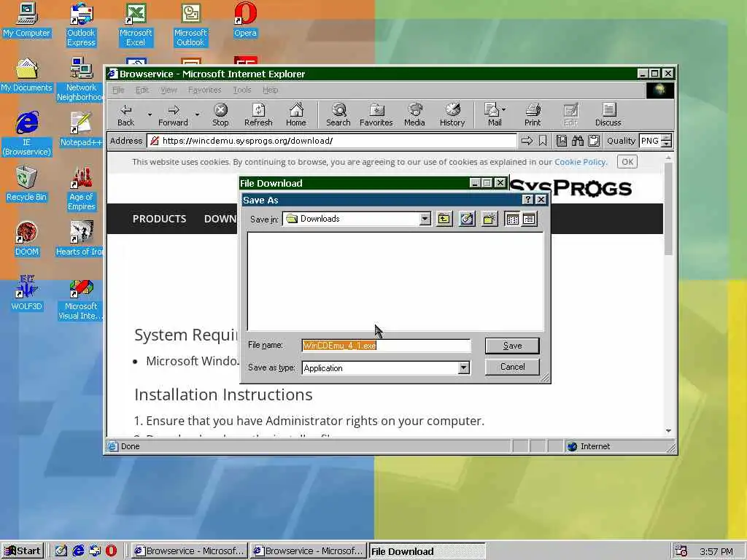Click the File name input field
Image resolution: width=747 pixels, height=560 pixels.
[x=387, y=346]
